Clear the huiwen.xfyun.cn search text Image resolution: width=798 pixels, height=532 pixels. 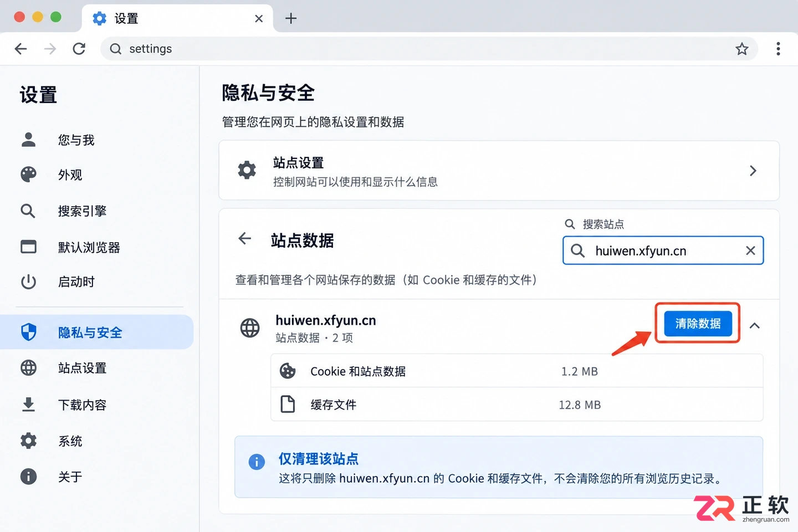(750, 250)
